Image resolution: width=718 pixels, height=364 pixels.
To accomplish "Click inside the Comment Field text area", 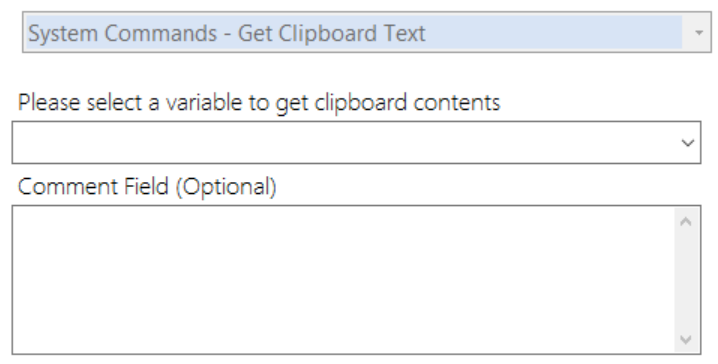I will coord(343,280).
